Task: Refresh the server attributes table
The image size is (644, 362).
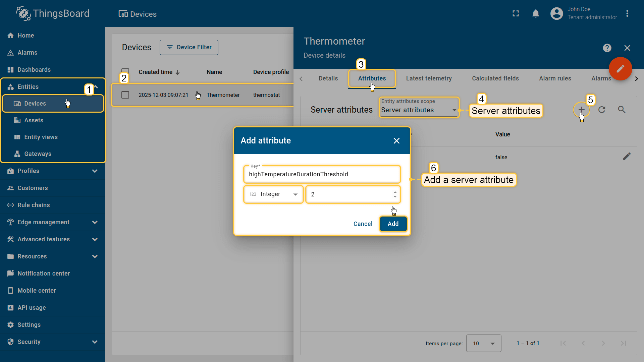Action: pos(602,110)
